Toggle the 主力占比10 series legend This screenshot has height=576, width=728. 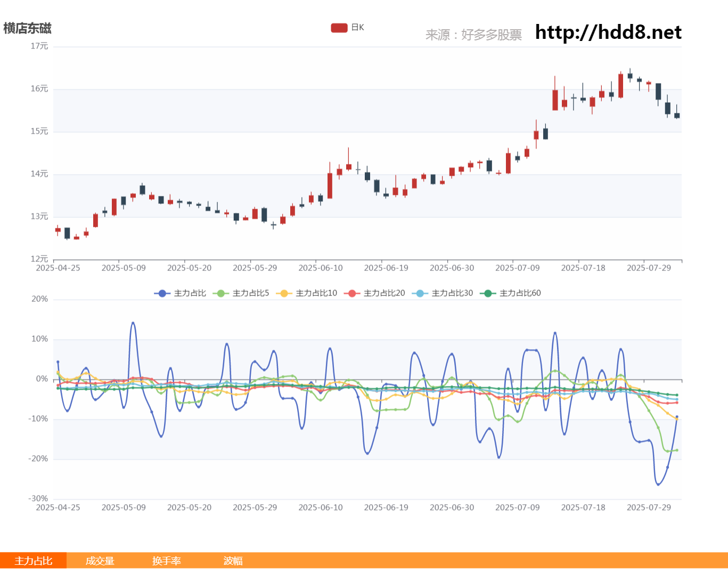(x=306, y=293)
